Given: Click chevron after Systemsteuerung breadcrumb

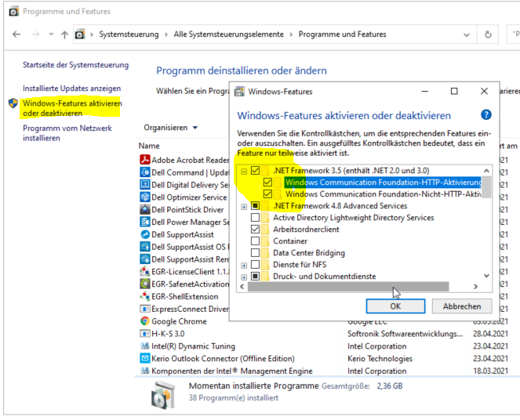Looking at the screenshot, I should pos(166,34).
